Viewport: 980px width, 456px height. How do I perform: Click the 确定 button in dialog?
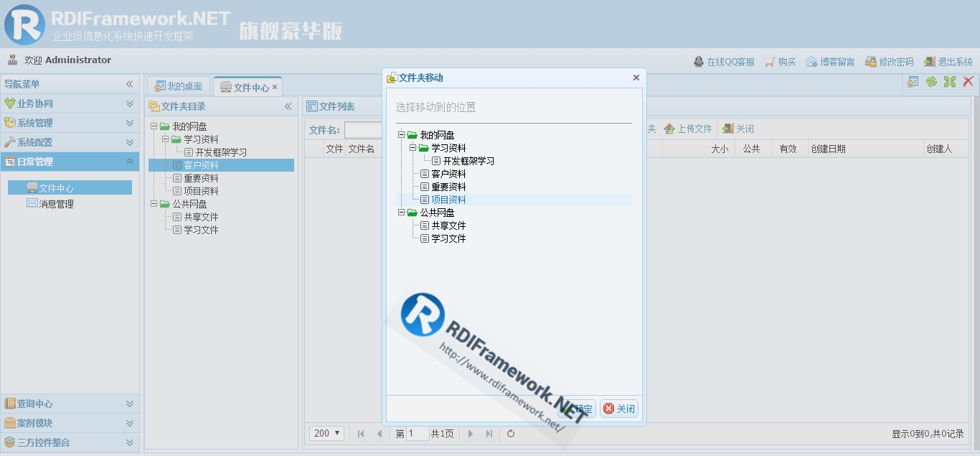coord(577,409)
